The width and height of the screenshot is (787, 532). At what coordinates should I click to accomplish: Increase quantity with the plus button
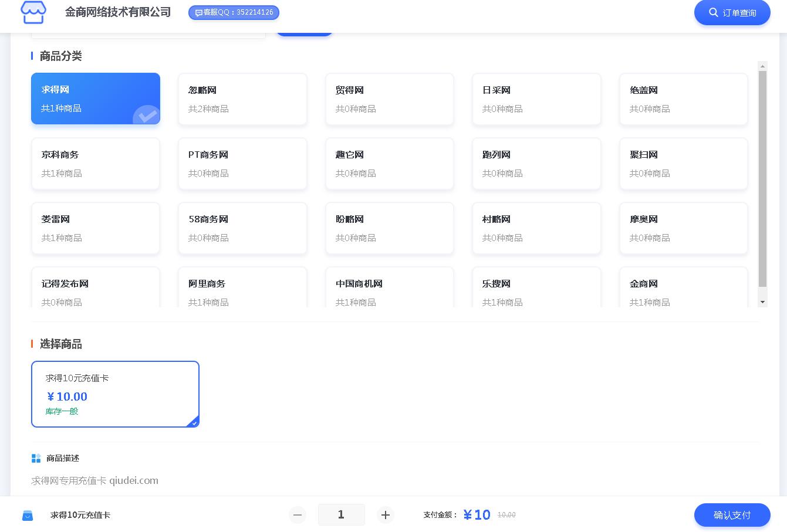(386, 515)
